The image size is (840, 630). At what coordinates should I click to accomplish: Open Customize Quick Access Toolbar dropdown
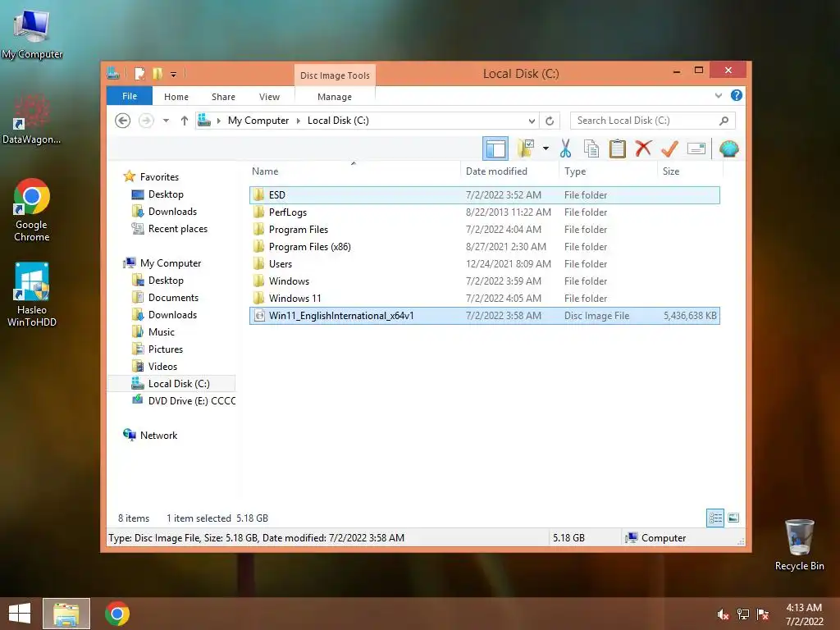(x=173, y=74)
